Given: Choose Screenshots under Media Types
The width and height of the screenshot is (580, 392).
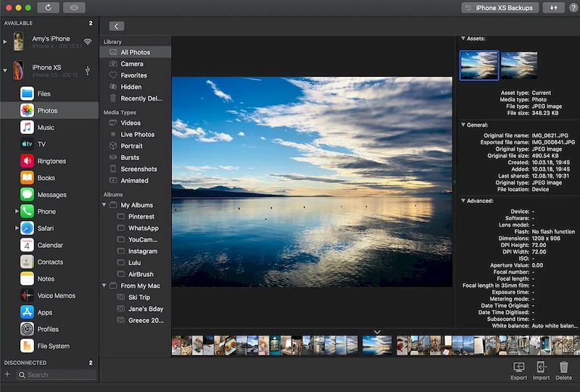Looking at the screenshot, I should pos(138,169).
